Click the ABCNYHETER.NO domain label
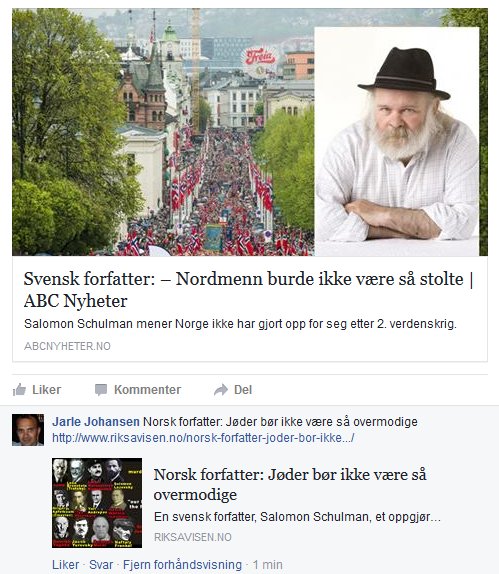Viewport: 499px width, 574px height. point(67,346)
